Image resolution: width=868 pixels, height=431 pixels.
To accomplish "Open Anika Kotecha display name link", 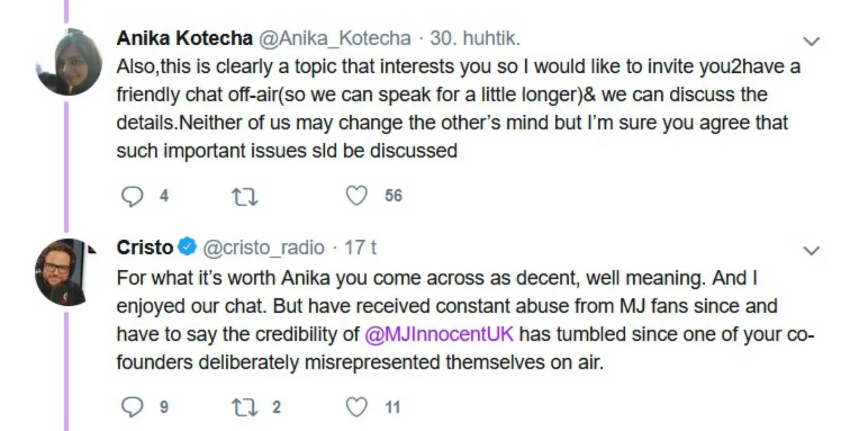I will (x=184, y=38).
